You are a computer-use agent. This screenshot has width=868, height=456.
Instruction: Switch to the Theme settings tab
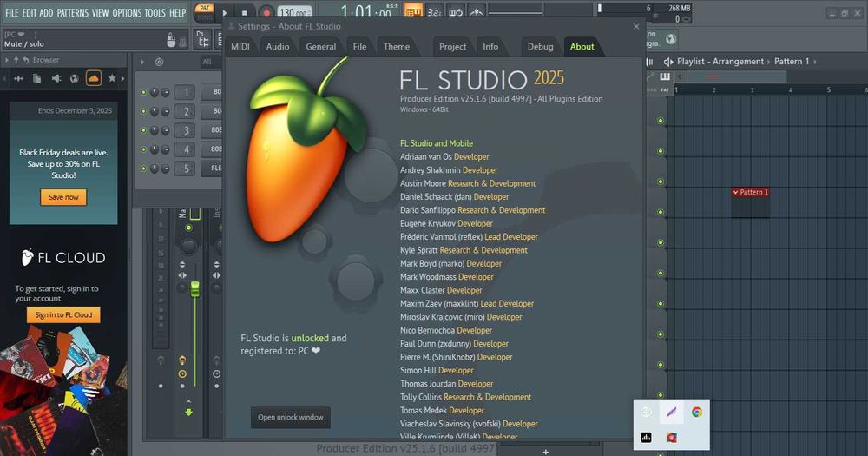point(397,47)
